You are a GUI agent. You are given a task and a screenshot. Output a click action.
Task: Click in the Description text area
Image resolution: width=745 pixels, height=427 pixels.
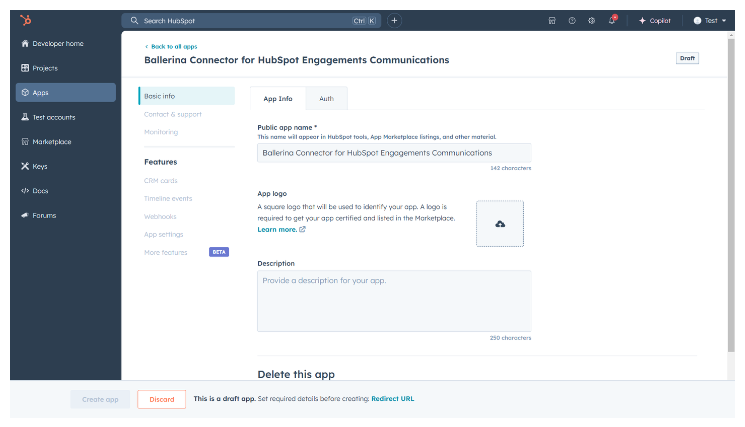[394, 301]
